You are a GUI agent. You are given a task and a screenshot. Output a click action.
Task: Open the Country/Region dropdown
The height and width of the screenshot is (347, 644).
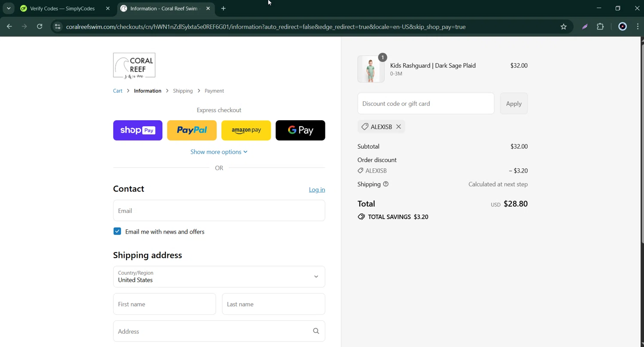coord(219,277)
